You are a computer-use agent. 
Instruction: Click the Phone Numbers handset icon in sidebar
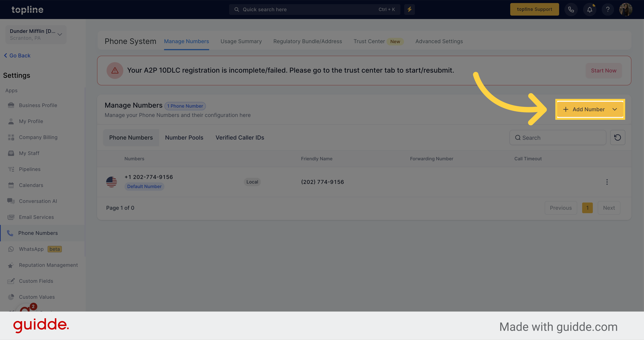point(10,233)
